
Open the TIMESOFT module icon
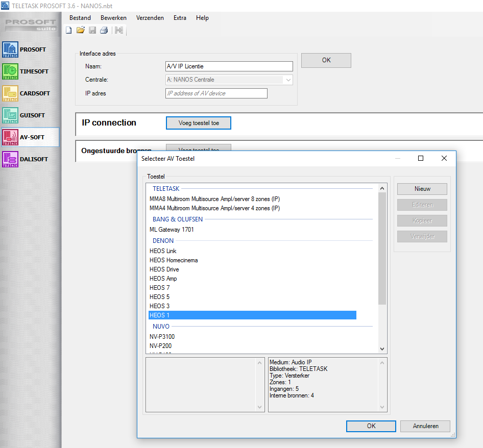(10, 71)
